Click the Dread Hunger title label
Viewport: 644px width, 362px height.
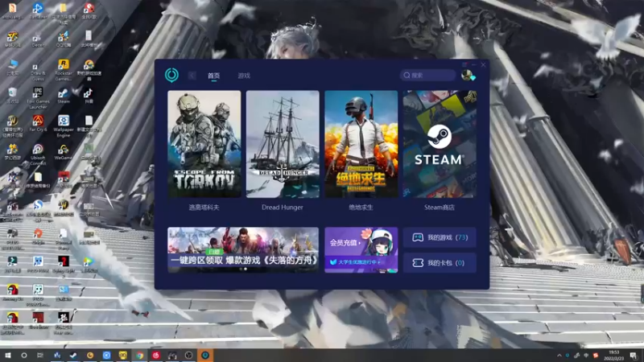point(283,208)
